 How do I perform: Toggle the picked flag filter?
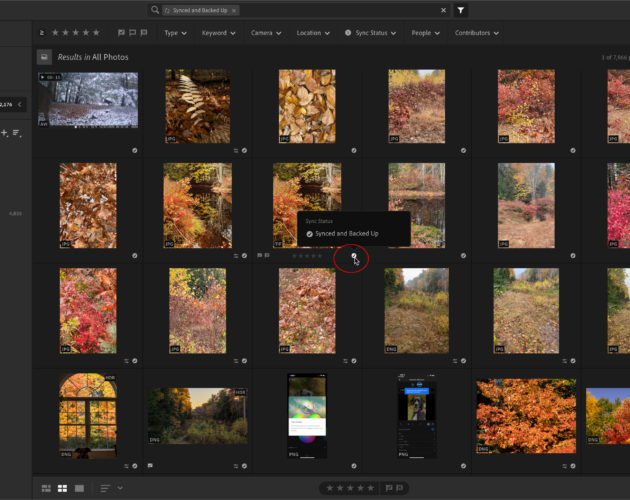[121, 33]
